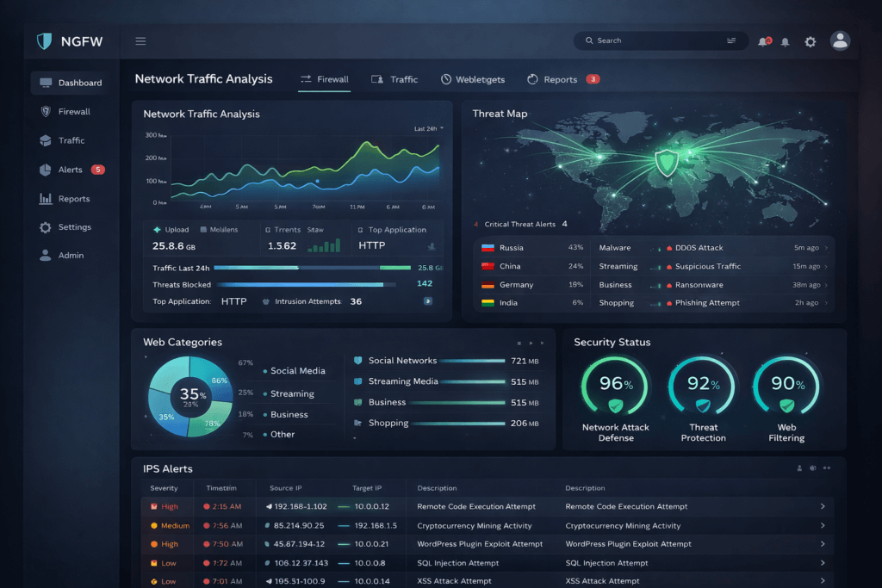Click the Network Attack Defense shield icon

615,405
